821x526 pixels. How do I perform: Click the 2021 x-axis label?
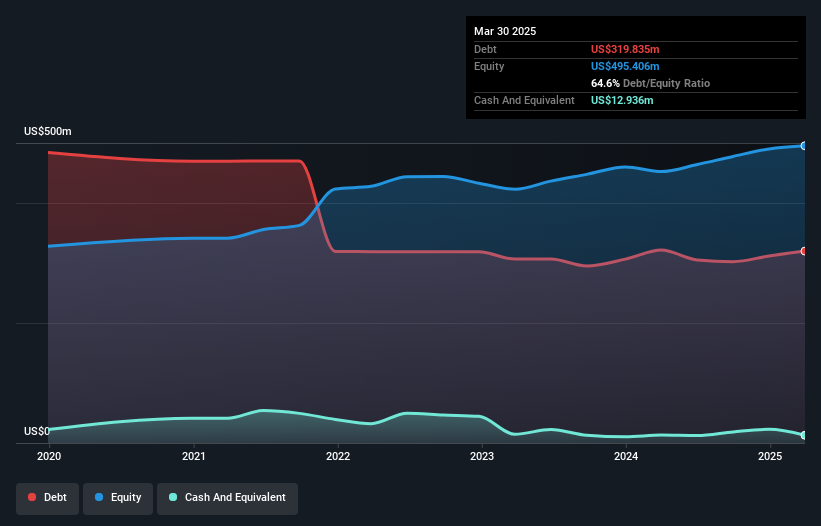[194, 456]
